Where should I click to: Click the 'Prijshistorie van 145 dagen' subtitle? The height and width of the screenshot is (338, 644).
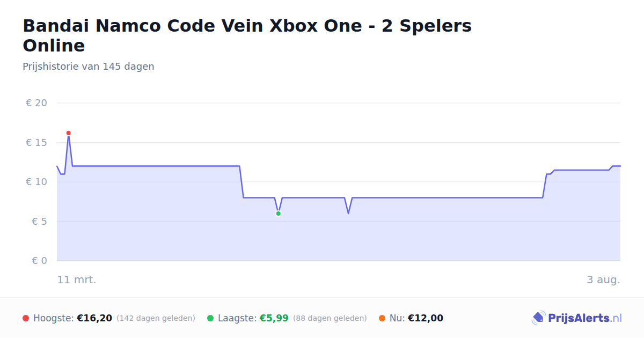click(89, 67)
